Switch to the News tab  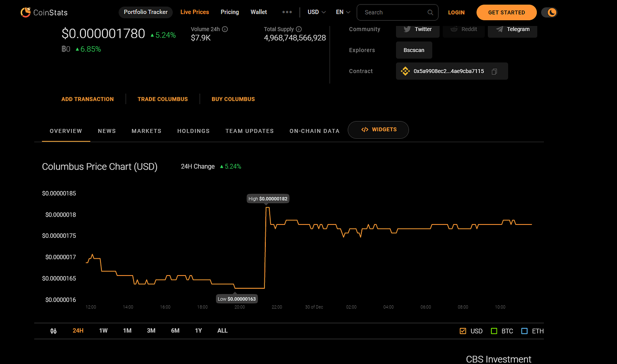point(107,131)
